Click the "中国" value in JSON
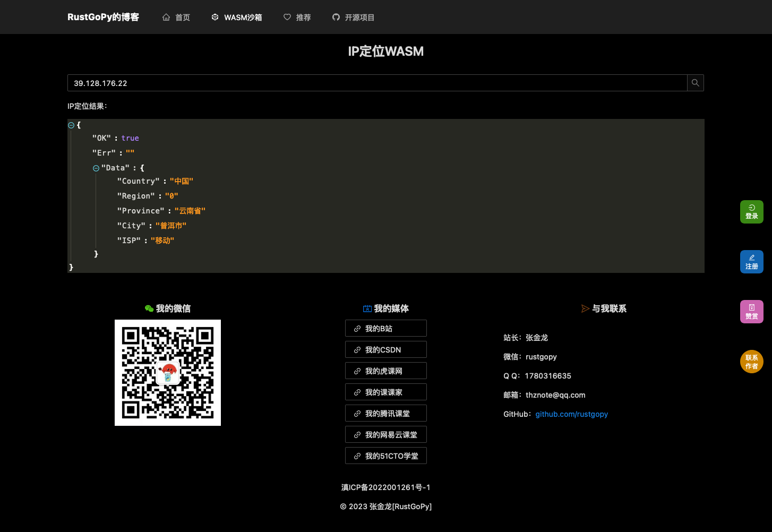Screen dimensions: 772x532 pyautogui.click(x=182, y=181)
